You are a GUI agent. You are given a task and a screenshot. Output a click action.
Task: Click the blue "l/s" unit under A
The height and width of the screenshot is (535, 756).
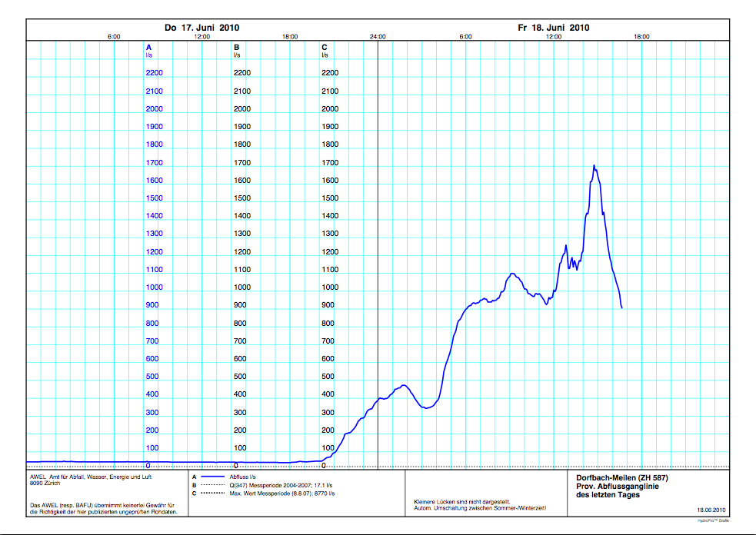(x=149, y=55)
